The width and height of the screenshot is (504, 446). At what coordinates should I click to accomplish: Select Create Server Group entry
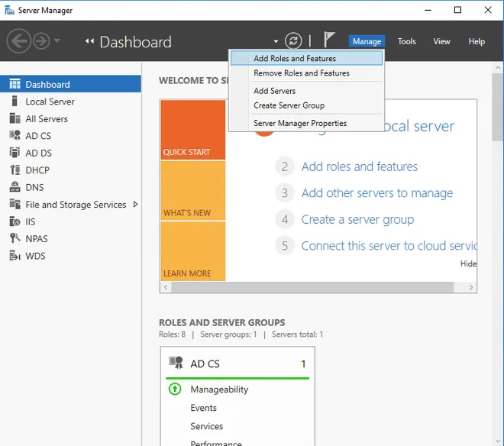point(307,105)
